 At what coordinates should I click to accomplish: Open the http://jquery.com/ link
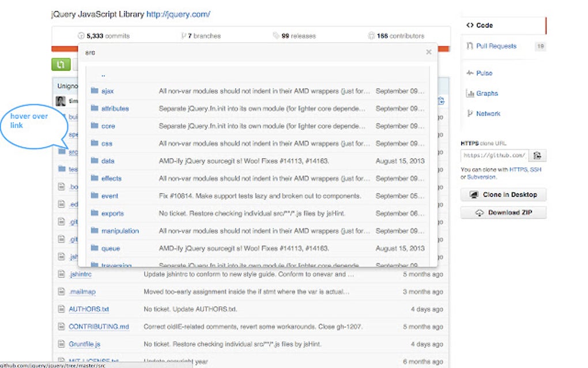point(179,14)
